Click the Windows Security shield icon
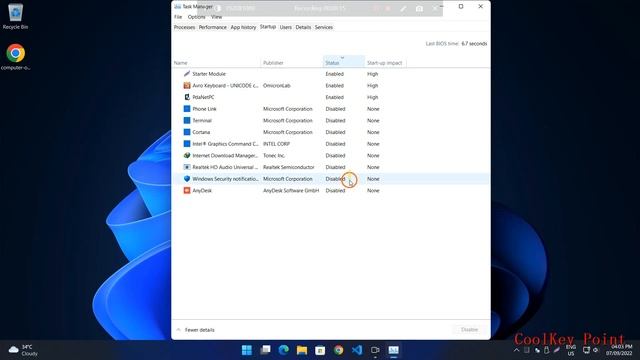This screenshot has width=640, height=360. [x=187, y=179]
